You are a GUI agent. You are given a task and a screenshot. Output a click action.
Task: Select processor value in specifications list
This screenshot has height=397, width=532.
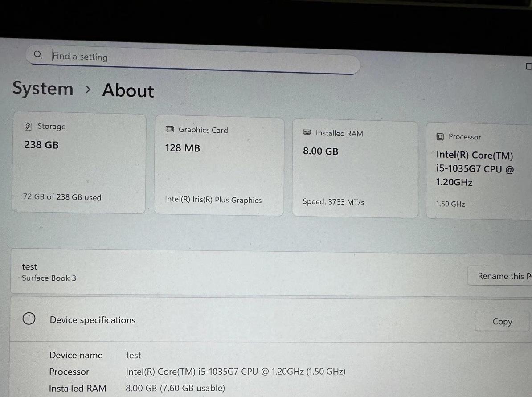(235, 372)
